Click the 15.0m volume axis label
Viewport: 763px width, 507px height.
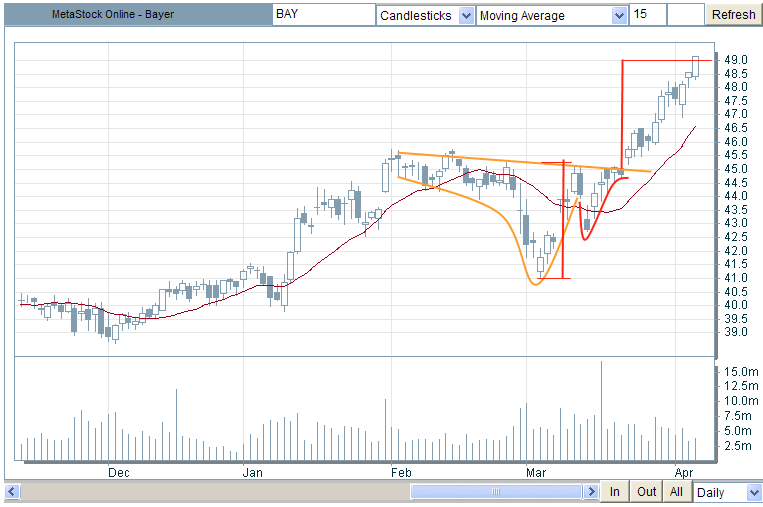741,372
